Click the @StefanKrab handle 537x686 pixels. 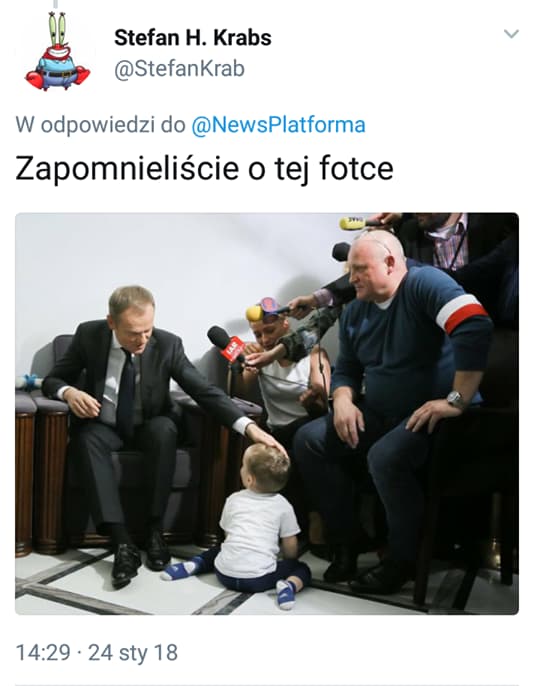pos(179,69)
